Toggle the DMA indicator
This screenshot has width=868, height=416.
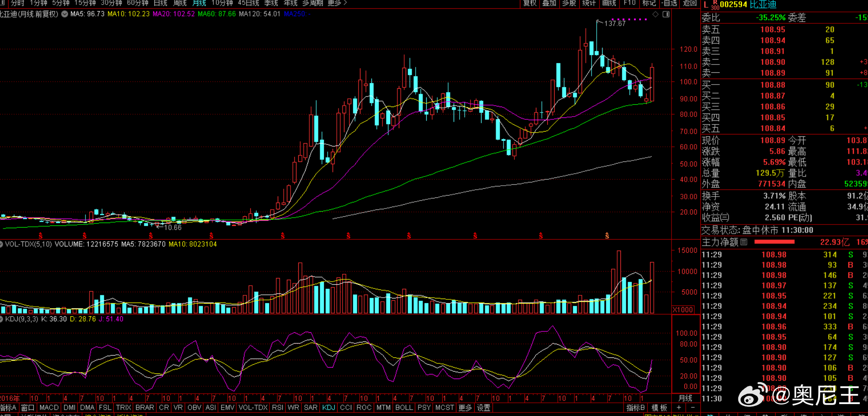[87, 407]
